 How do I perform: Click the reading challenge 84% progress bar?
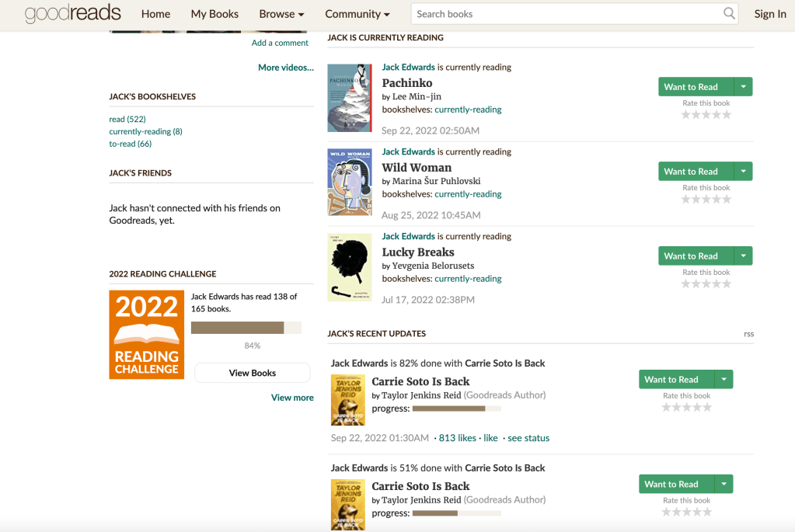246,328
